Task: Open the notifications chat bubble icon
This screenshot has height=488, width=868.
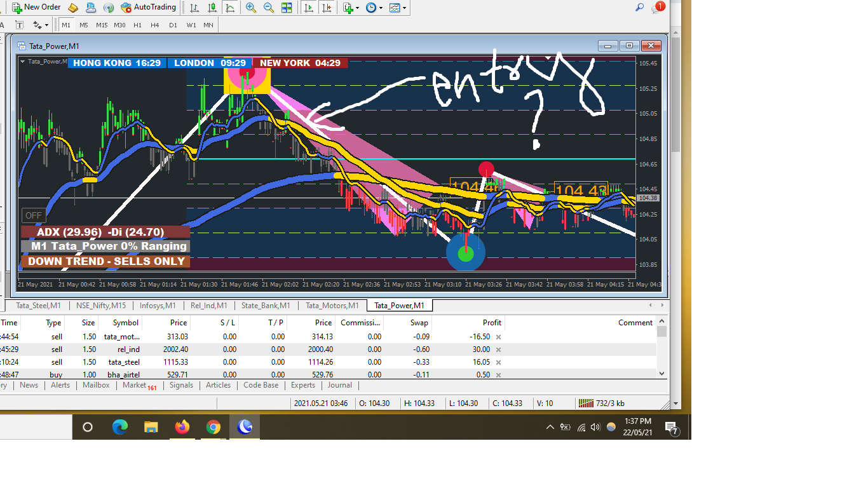Action: (657, 8)
